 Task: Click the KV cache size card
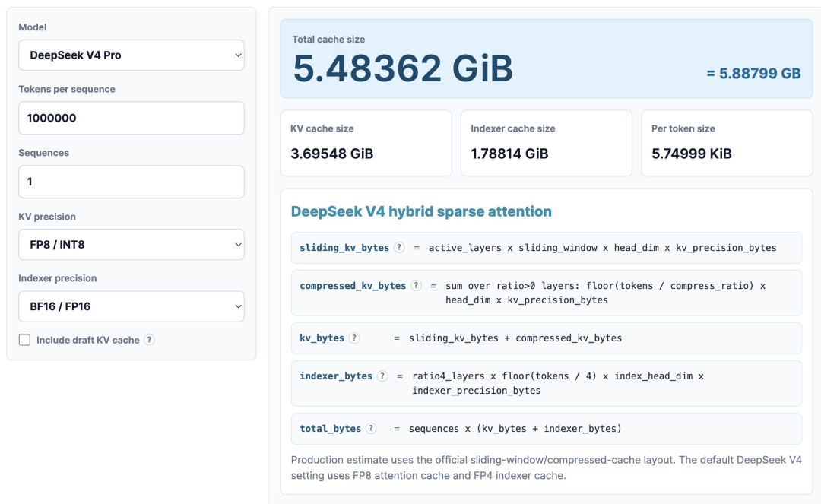pos(366,143)
